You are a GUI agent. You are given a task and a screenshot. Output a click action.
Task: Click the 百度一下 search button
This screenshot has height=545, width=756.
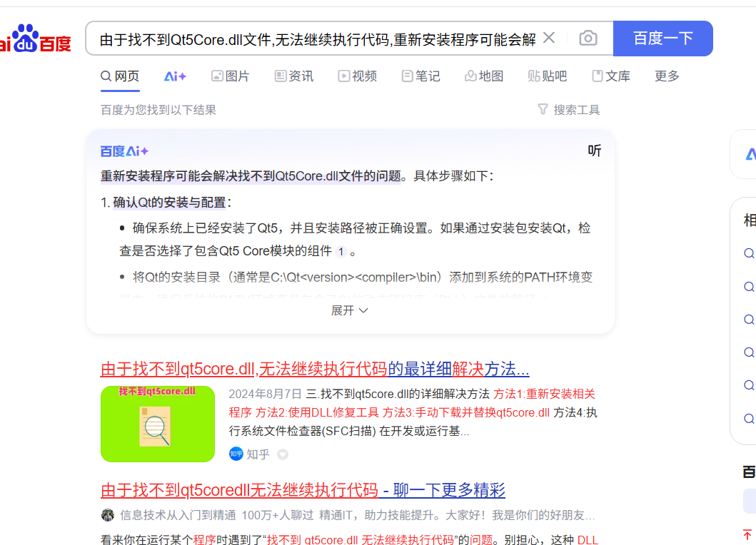(x=663, y=39)
